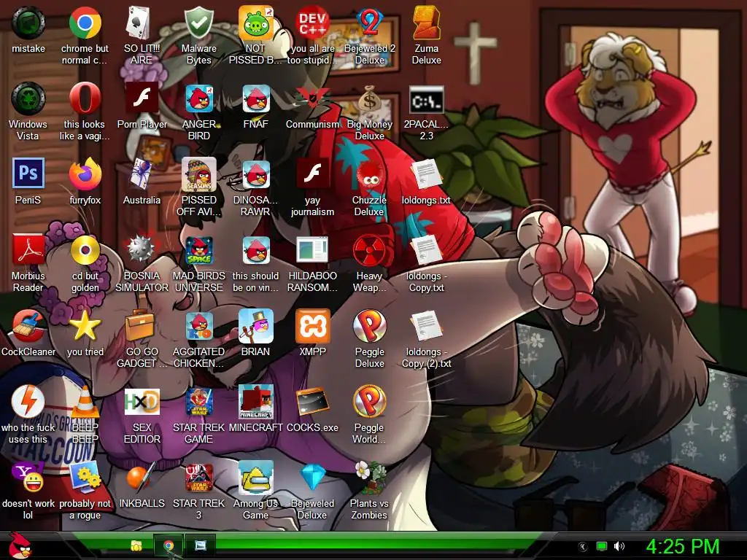Select the 'PISSED OFF AVI...' Seasons icon
The height and width of the screenshot is (560, 747).
pyautogui.click(x=198, y=174)
